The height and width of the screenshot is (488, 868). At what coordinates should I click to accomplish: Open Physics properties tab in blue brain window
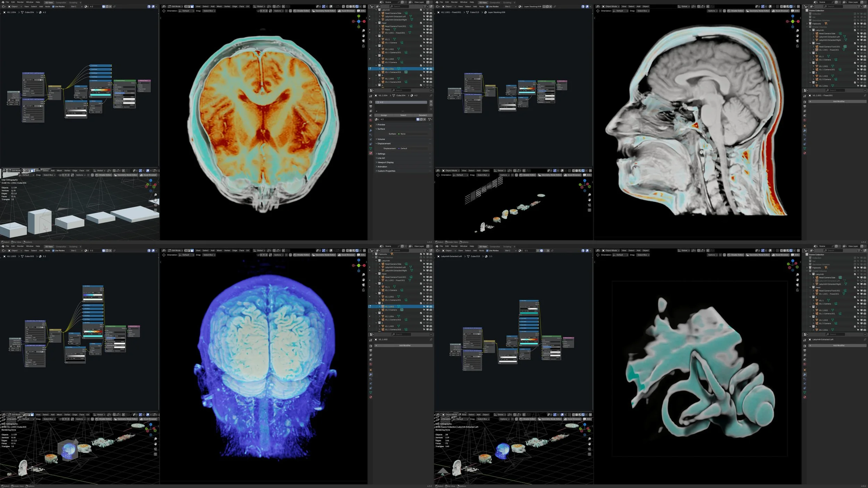[370, 384]
